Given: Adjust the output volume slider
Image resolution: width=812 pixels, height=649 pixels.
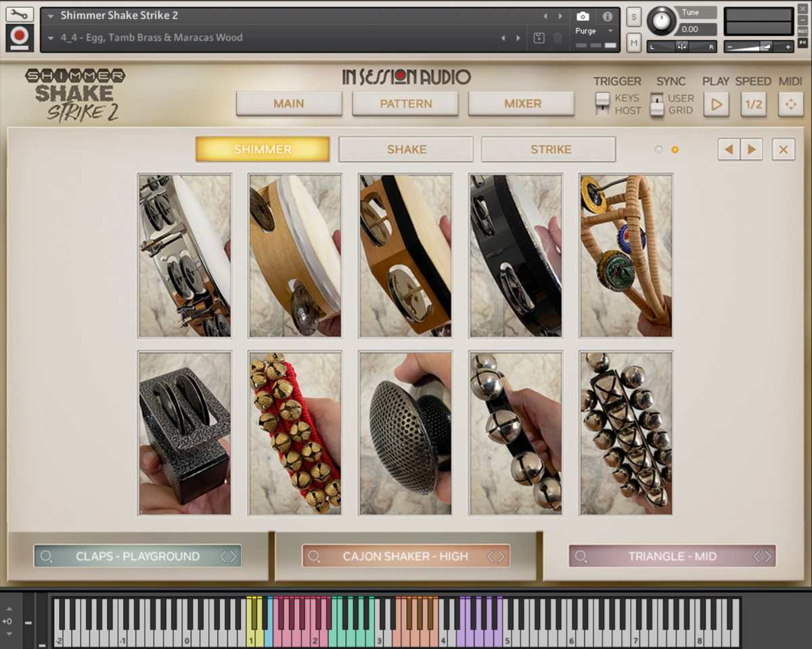Looking at the screenshot, I should pos(759,47).
